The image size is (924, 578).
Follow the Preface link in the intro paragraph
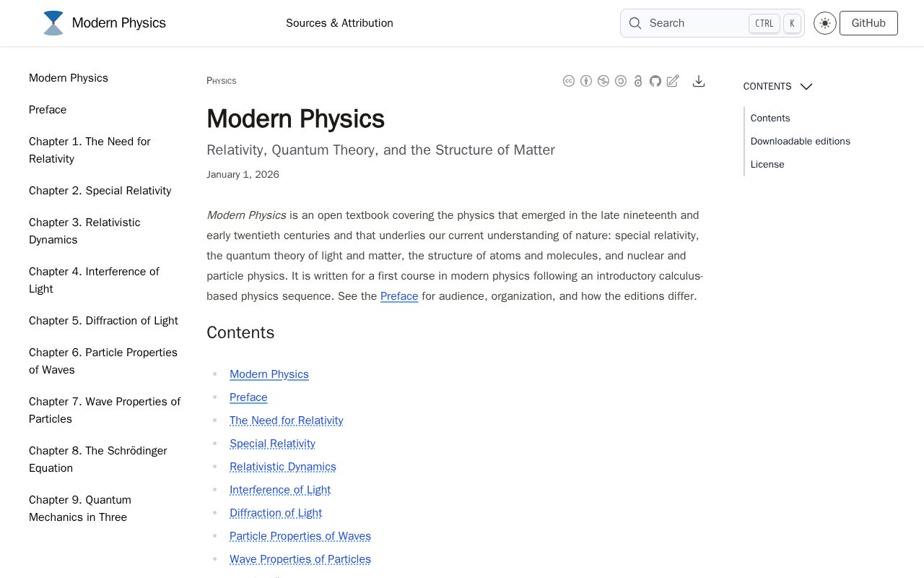click(399, 296)
